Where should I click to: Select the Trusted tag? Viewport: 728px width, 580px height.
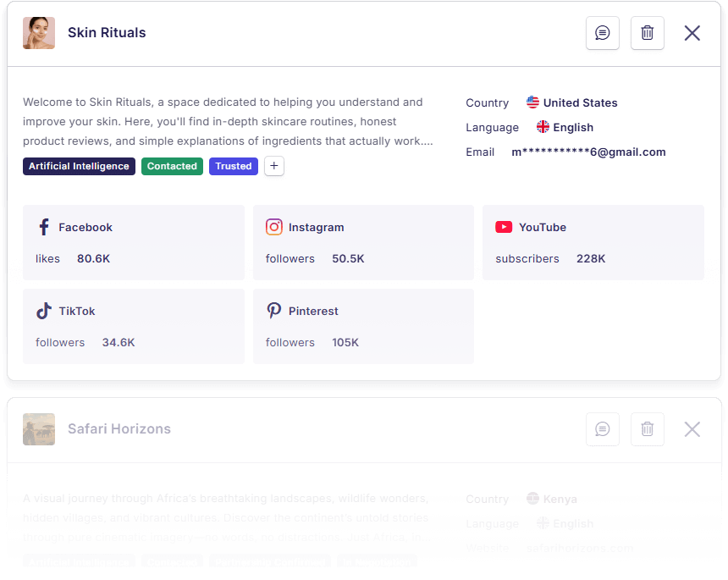coord(233,166)
